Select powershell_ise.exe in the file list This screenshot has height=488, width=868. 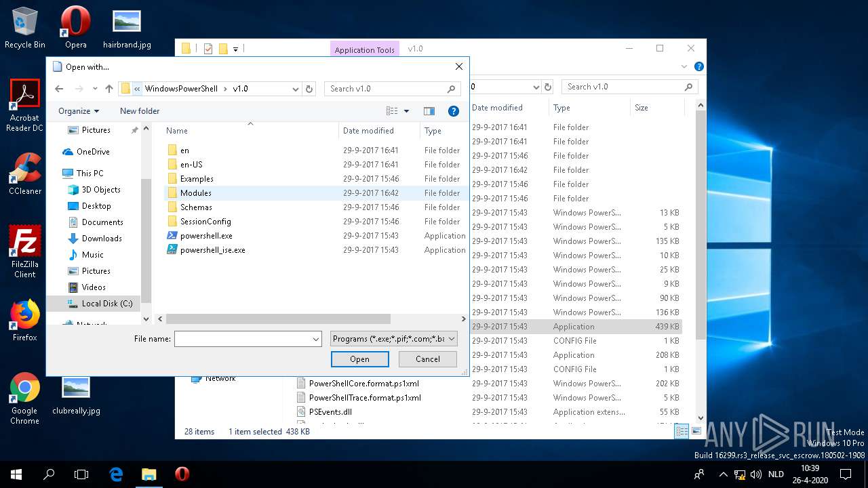pos(212,250)
